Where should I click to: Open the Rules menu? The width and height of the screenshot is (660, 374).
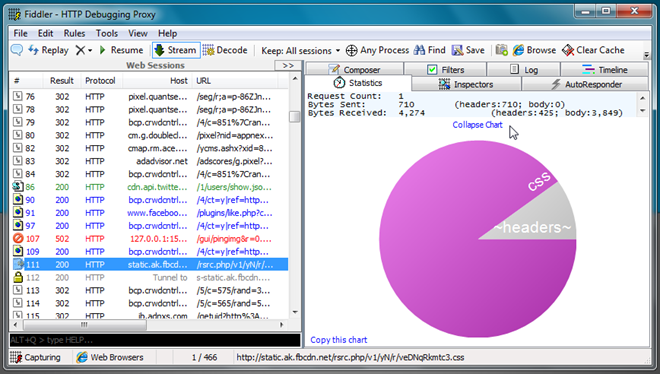pos(75,33)
